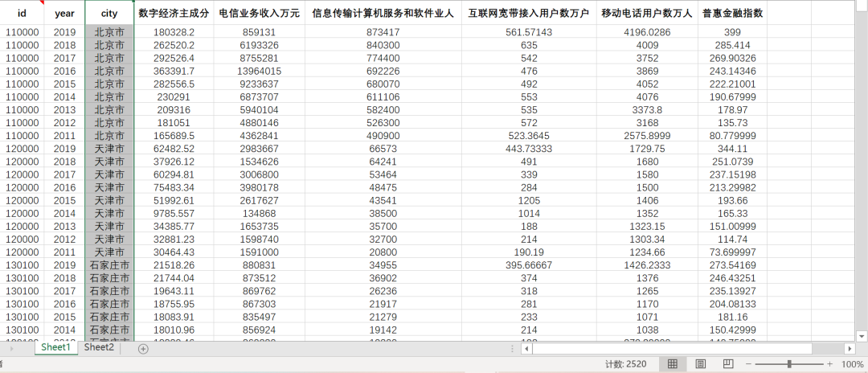Select cell with value 1426.2333
This screenshot has height=373, width=868.
click(x=647, y=265)
